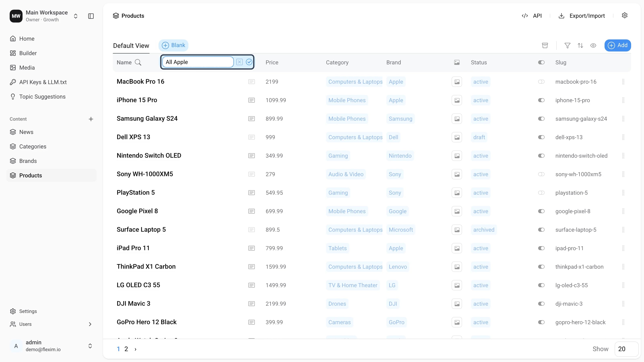The image size is (644, 362).
Task: Click the Add product button
Action: pos(617,45)
